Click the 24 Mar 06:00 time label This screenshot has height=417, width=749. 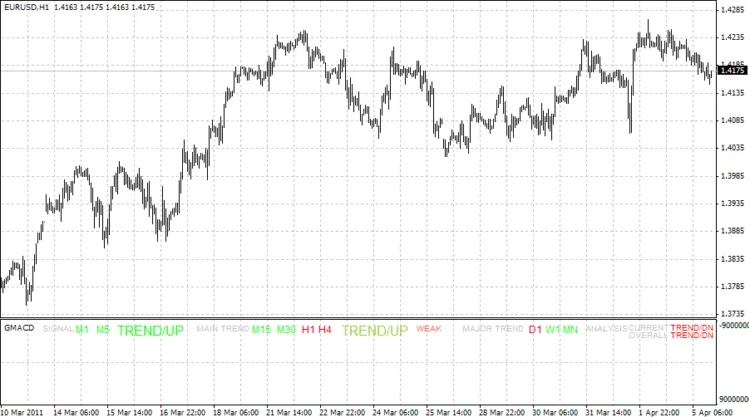(x=395, y=412)
